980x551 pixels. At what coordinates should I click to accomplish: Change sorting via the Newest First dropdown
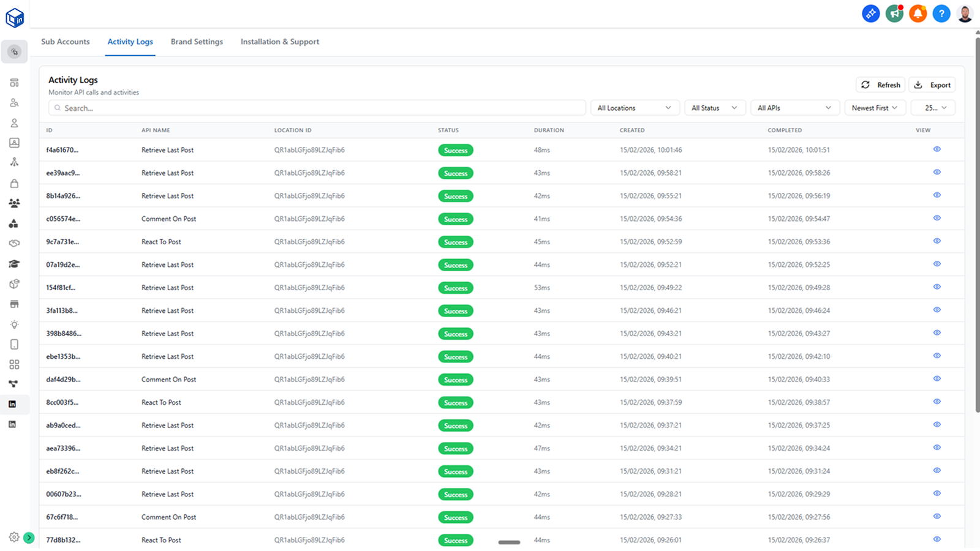coord(875,107)
